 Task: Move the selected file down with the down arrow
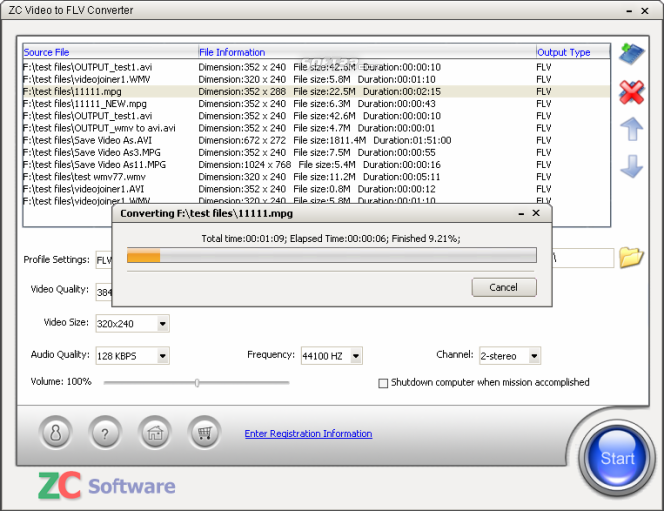(631, 166)
